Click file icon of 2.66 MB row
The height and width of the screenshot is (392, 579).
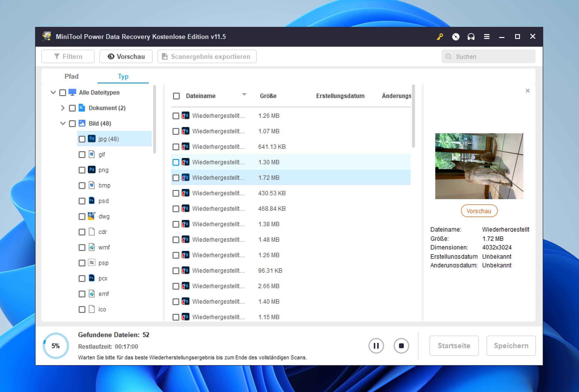pos(185,286)
